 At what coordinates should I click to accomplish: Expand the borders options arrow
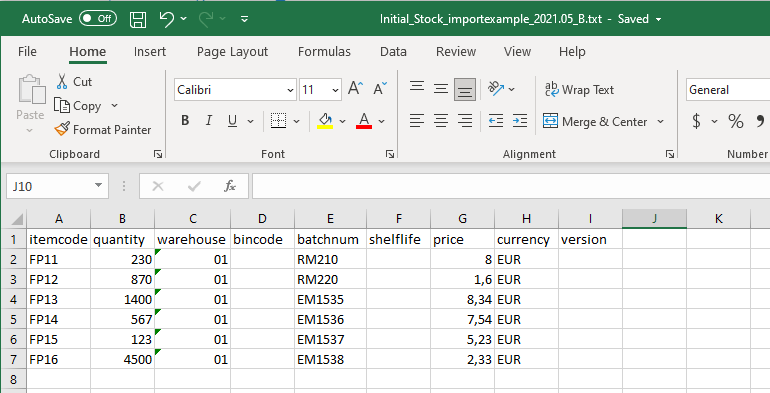[x=296, y=121]
